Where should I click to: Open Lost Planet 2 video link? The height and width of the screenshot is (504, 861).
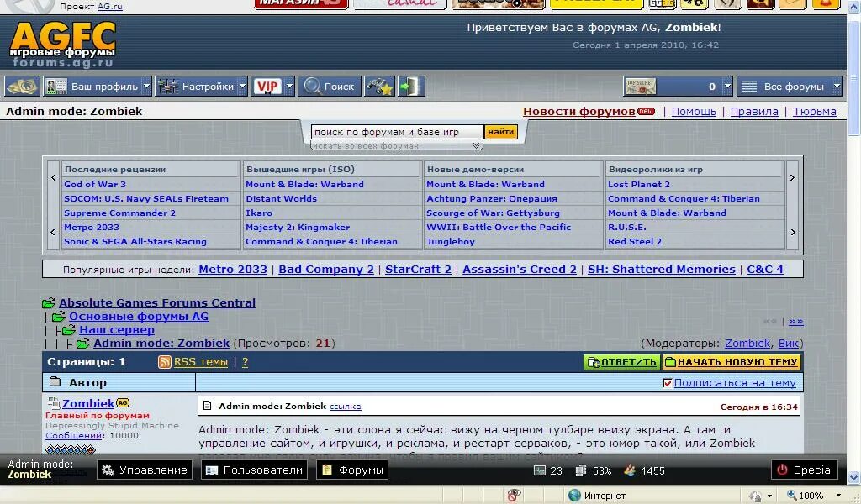[639, 184]
